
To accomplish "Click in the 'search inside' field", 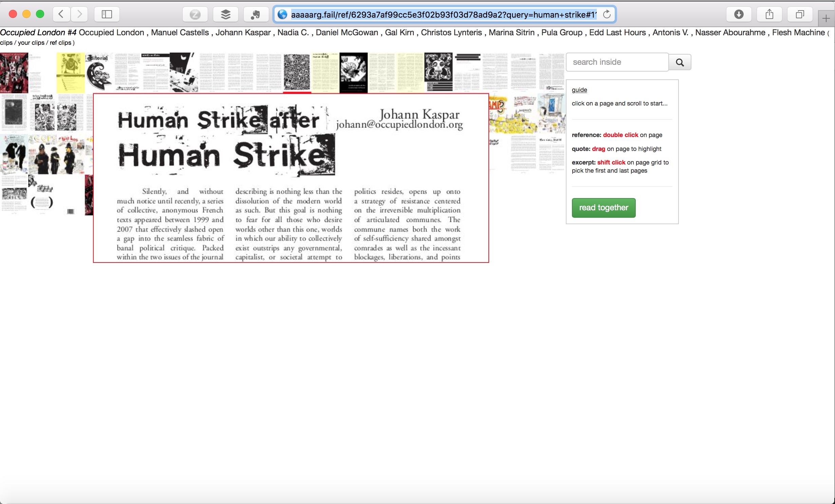I will pos(617,62).
